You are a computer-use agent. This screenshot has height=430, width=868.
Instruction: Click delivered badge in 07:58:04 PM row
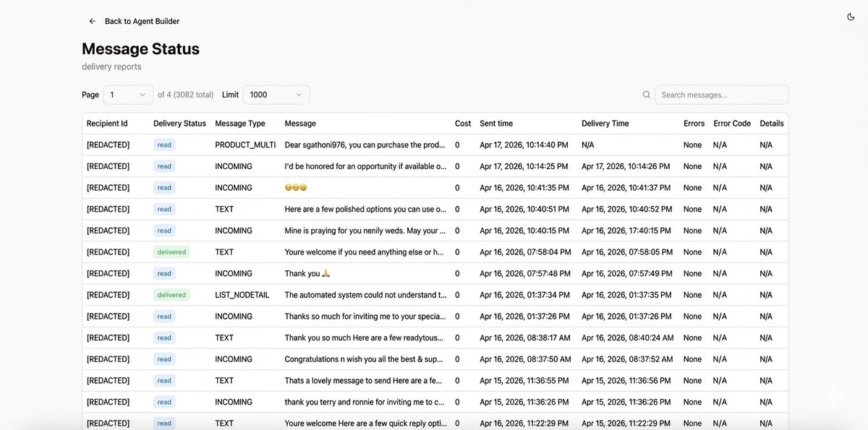pyautogui.click(x=171, y=252)
